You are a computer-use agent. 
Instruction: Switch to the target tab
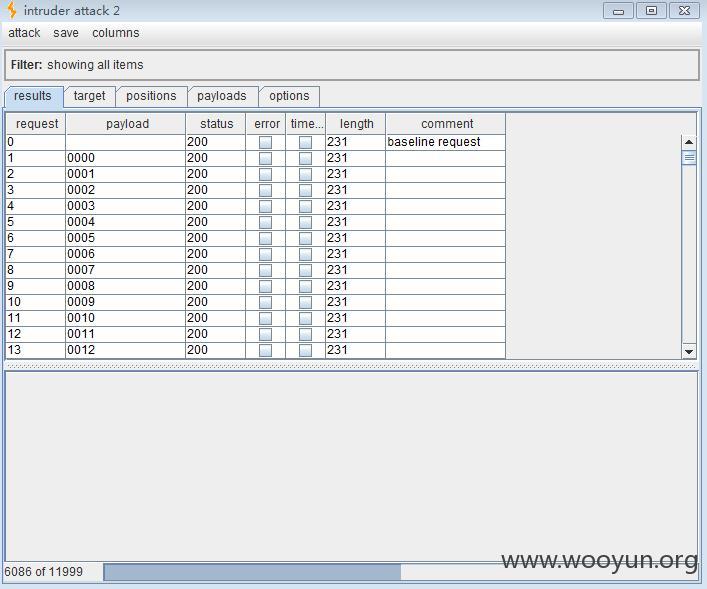coord(89,96)
